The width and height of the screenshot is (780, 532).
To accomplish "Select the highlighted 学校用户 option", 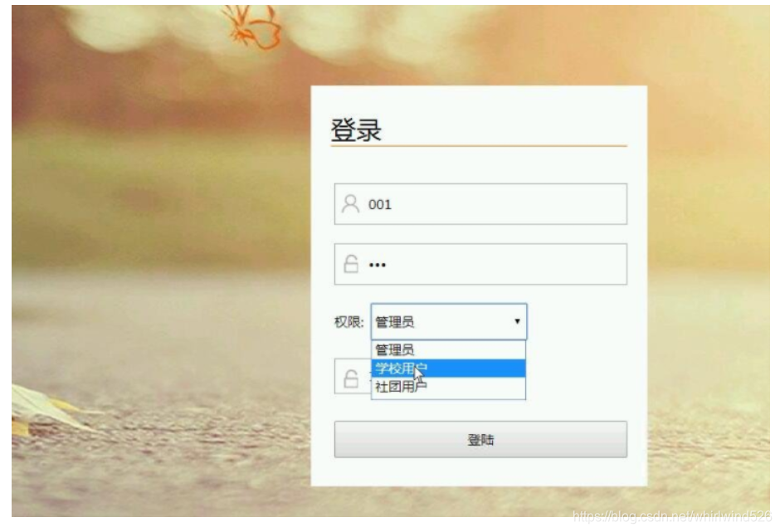I will [448, 368].
